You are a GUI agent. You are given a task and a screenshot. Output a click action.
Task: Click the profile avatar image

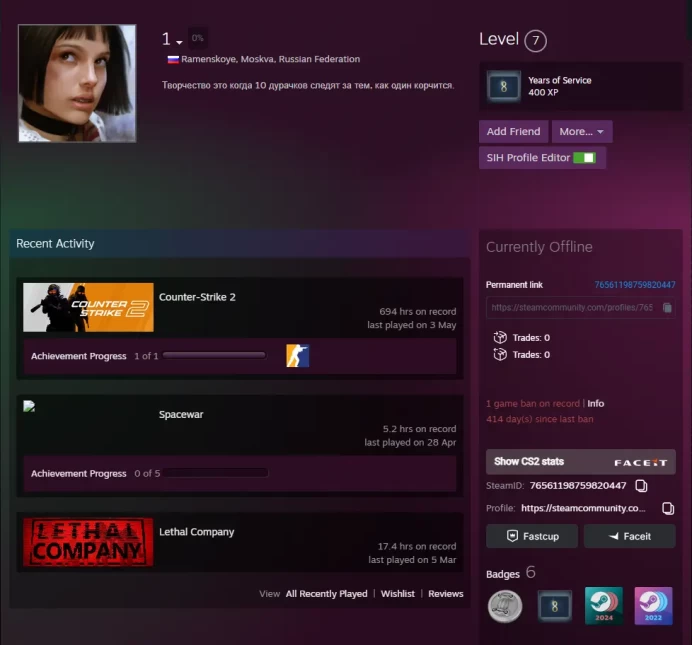point(77,83)
